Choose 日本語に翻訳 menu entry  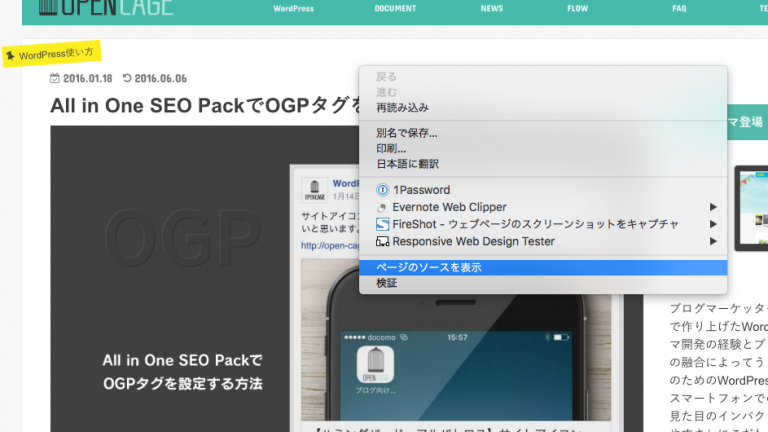[543, 164]
